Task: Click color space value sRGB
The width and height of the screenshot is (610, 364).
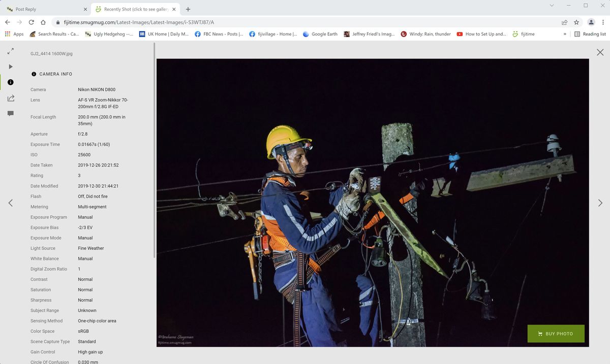Action: [x=83, y=331]
